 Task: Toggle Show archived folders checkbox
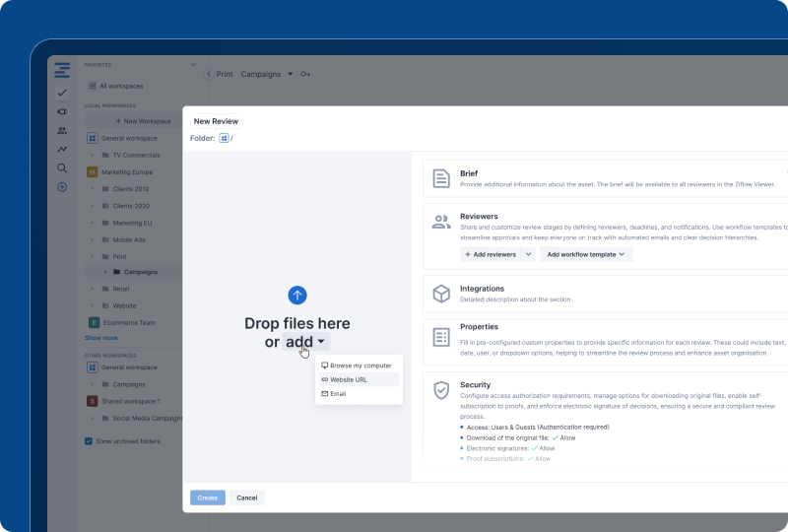coord(90,441)
